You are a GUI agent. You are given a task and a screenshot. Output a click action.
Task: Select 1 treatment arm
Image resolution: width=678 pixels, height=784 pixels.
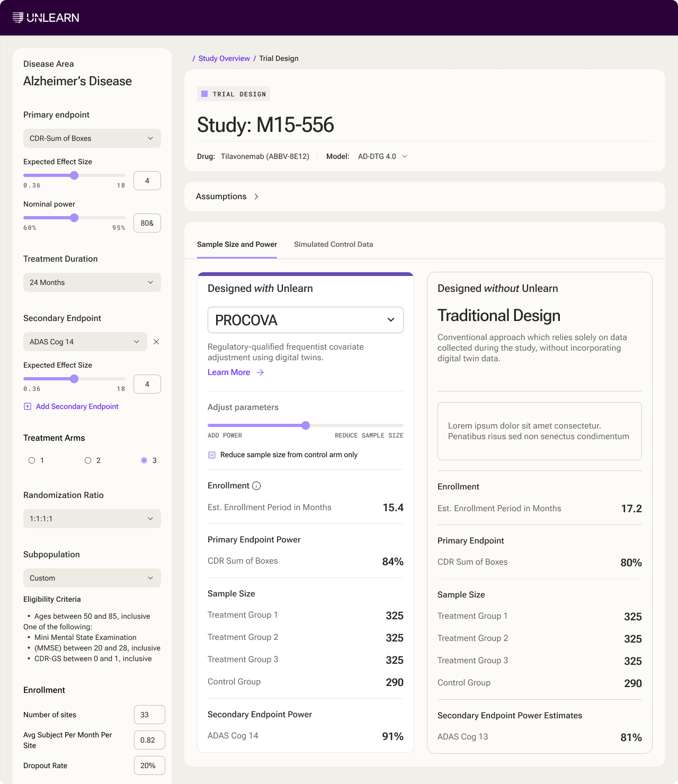coord(32,460)
